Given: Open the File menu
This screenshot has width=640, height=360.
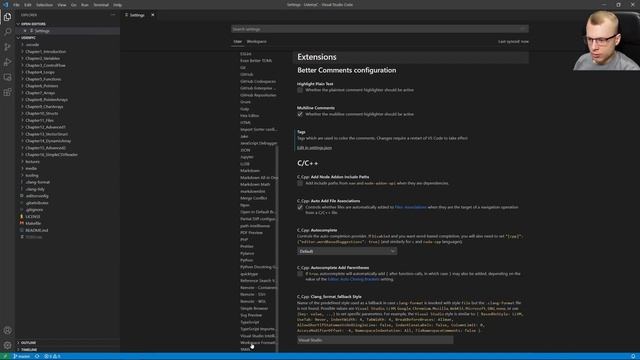Looking at the screenshot, I should click(x=16, y=5).
